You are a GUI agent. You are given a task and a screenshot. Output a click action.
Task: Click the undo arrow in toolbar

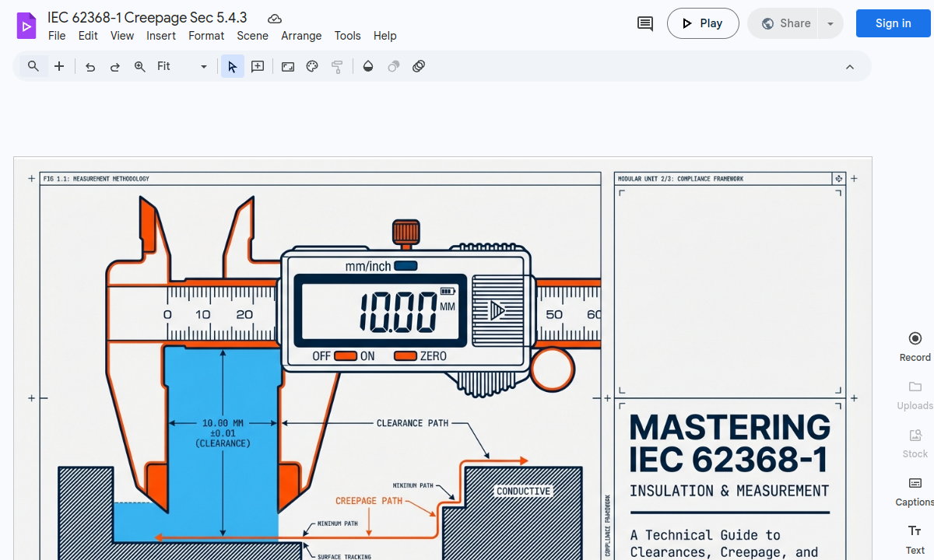90,67
